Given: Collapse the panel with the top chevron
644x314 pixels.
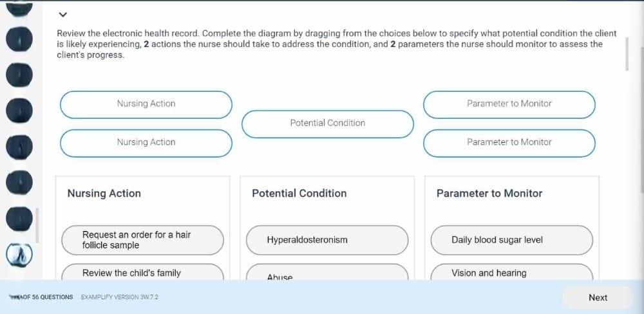Looking at the screenshot, I should coord(62,14).
